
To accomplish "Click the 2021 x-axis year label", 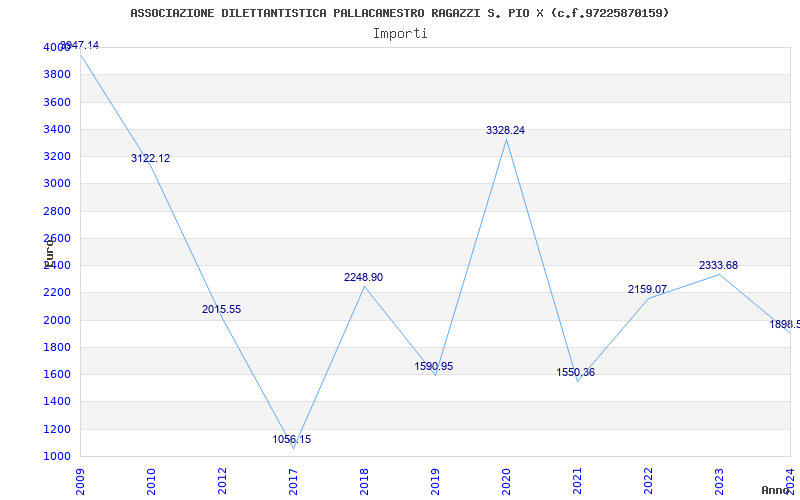I will point(577,481).
